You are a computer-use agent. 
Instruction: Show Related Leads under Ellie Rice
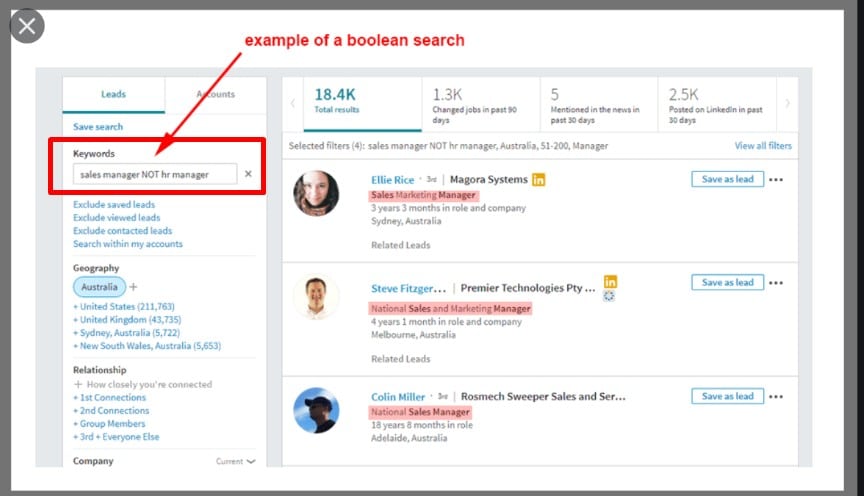tap(401, 245)
